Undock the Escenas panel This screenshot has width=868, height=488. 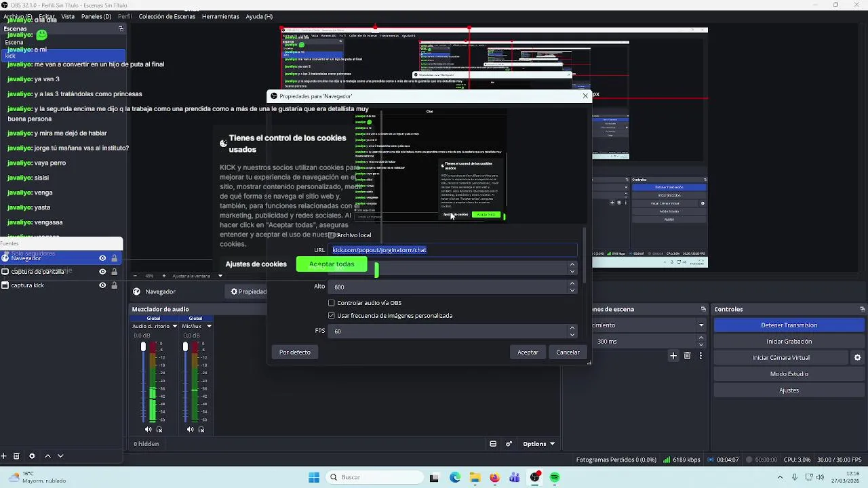tap(121, 28)
